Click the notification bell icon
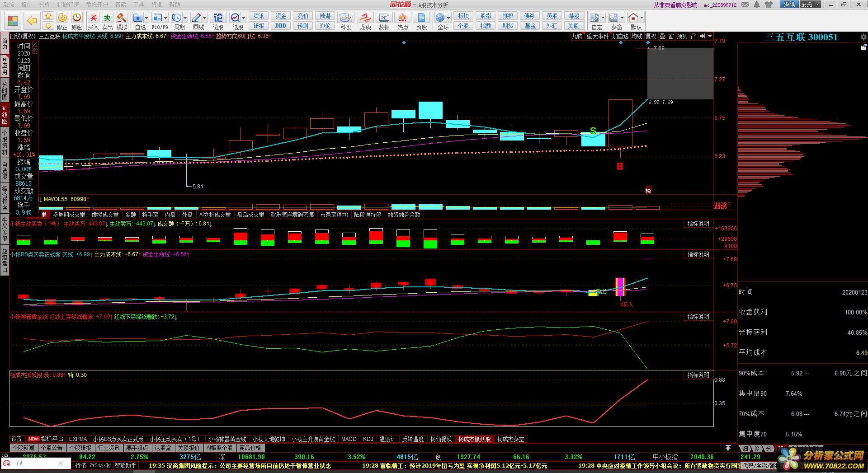Image resolution: width=868 pixels, height=473 pixels. click(757, 5)
